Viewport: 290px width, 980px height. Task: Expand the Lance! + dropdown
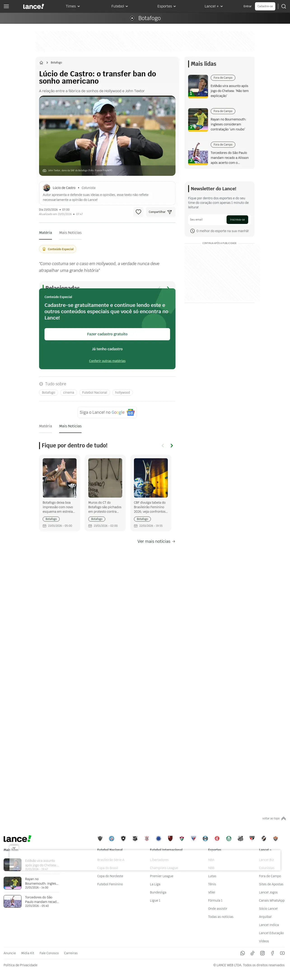point(214,6)
